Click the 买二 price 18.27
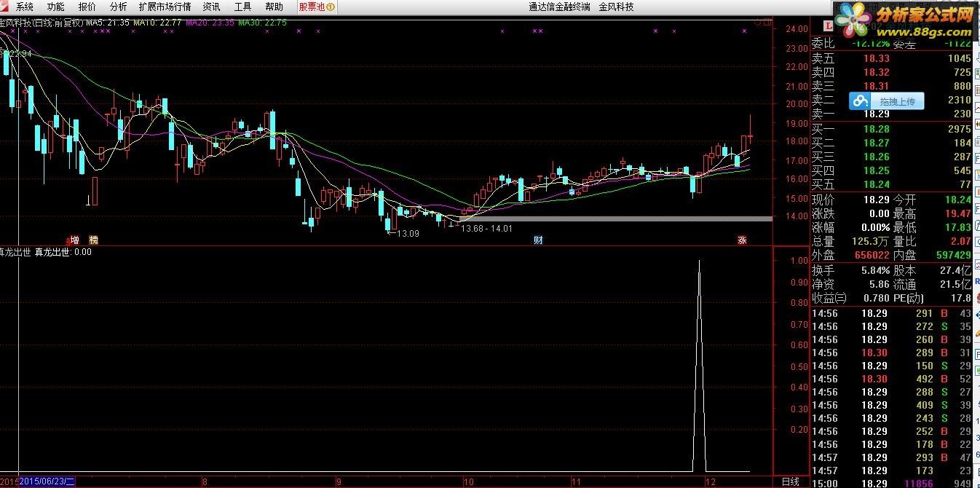 [876, 143]
